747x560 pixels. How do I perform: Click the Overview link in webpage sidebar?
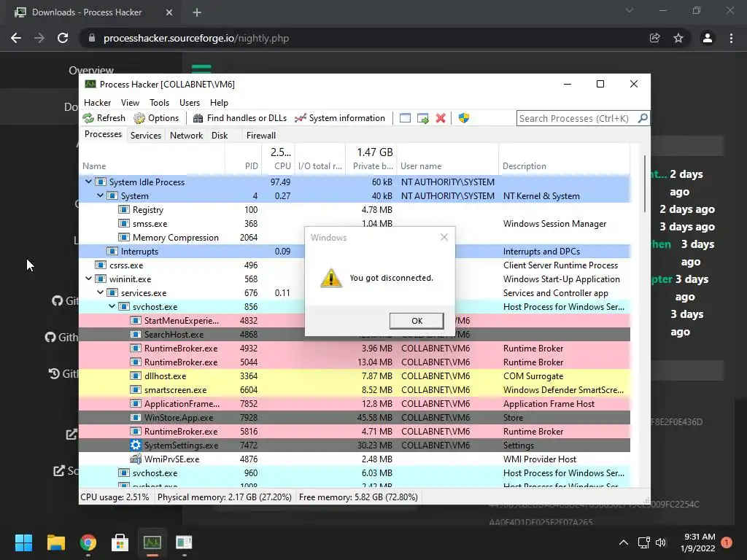pyautogui.click(x=91, y=71)
